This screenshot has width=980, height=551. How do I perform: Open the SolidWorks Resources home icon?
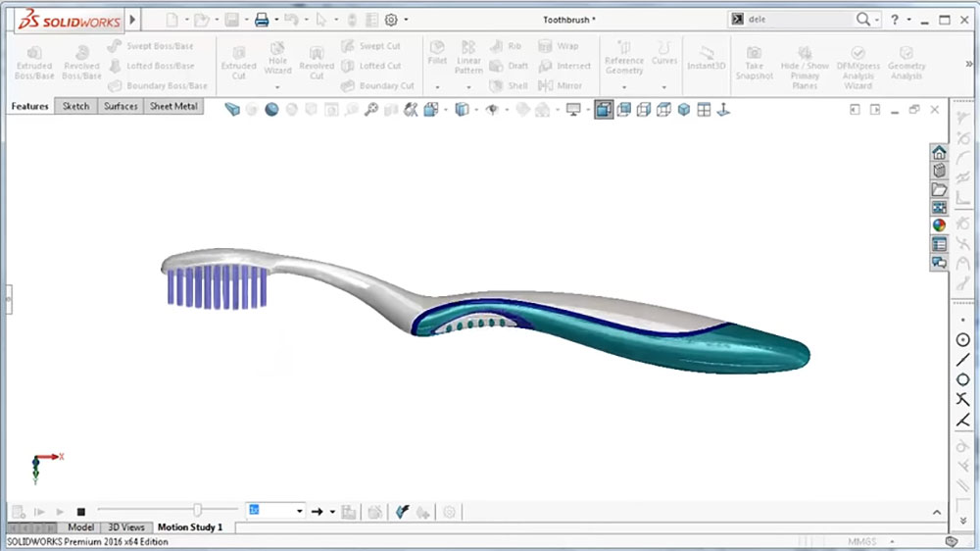pyautogui.click(x=939, y=153)
